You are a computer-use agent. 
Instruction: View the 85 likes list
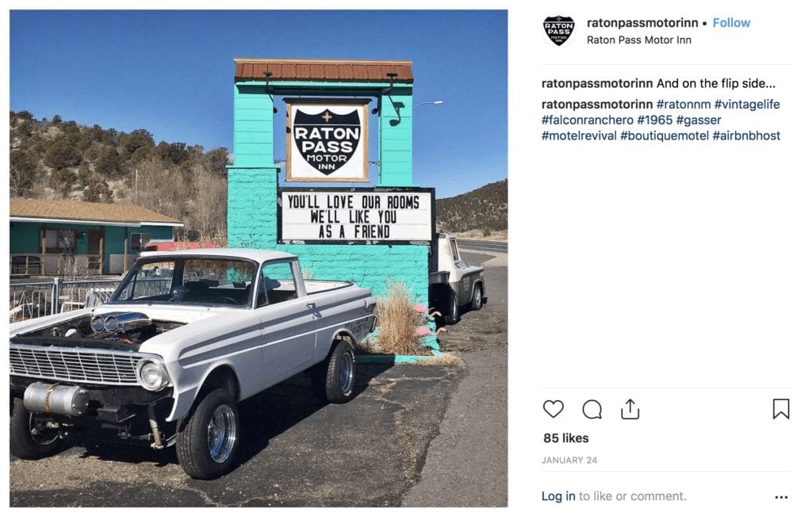tap(566, 438)
